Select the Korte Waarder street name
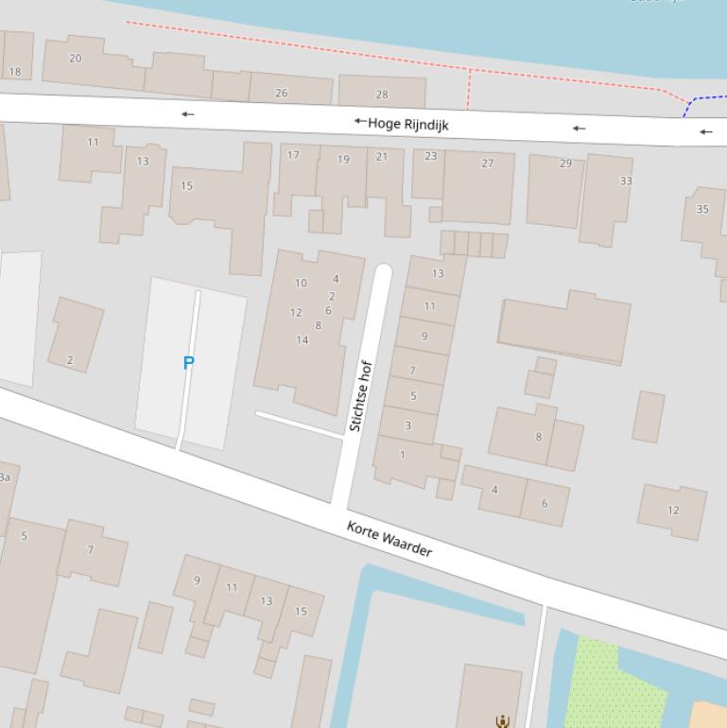Screen dimensions: 727x728 pyautogui.click(x=389, y=539)
